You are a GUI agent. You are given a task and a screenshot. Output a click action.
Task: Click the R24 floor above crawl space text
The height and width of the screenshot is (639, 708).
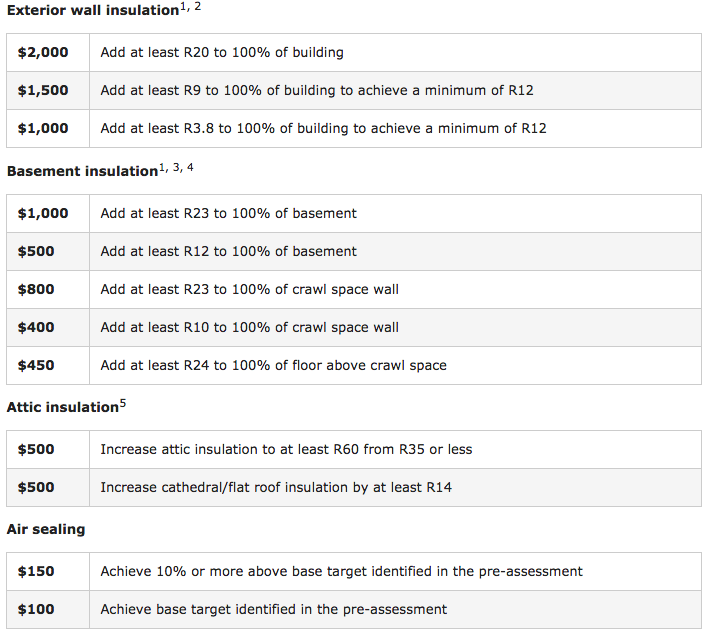pyautogui.click(x=273, y=365)
